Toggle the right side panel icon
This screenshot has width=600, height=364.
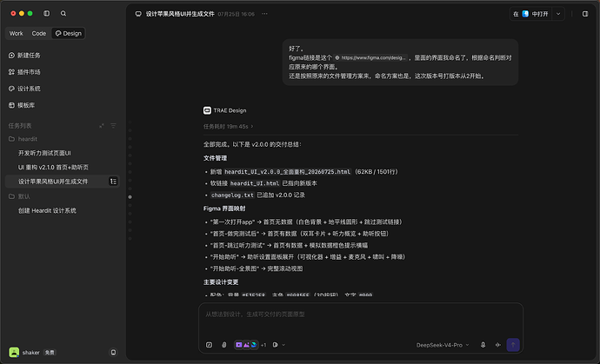[585, 14]
